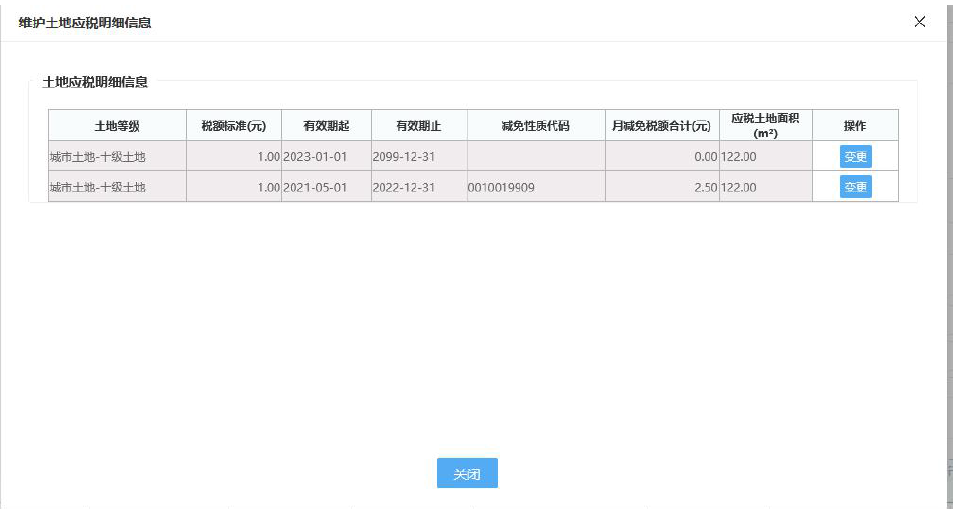
Task: Click the start date cell 2023-01-01
Action: [327, 156]
